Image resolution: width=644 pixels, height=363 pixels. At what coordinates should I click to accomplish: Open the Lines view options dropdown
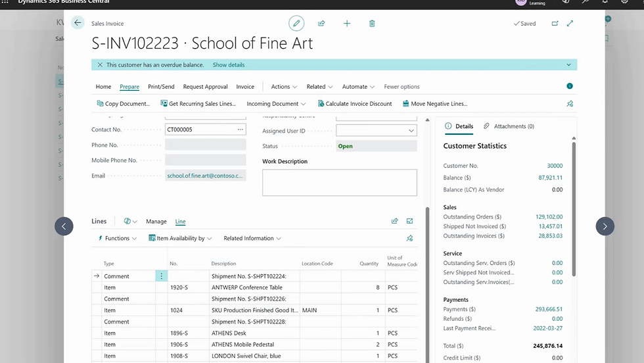(130, 221)
